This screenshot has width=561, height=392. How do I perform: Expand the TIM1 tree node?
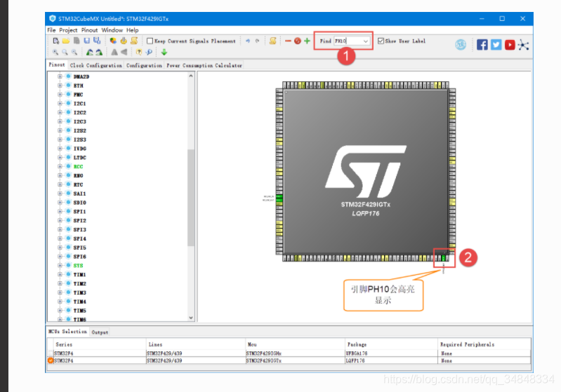click(60, 274)
